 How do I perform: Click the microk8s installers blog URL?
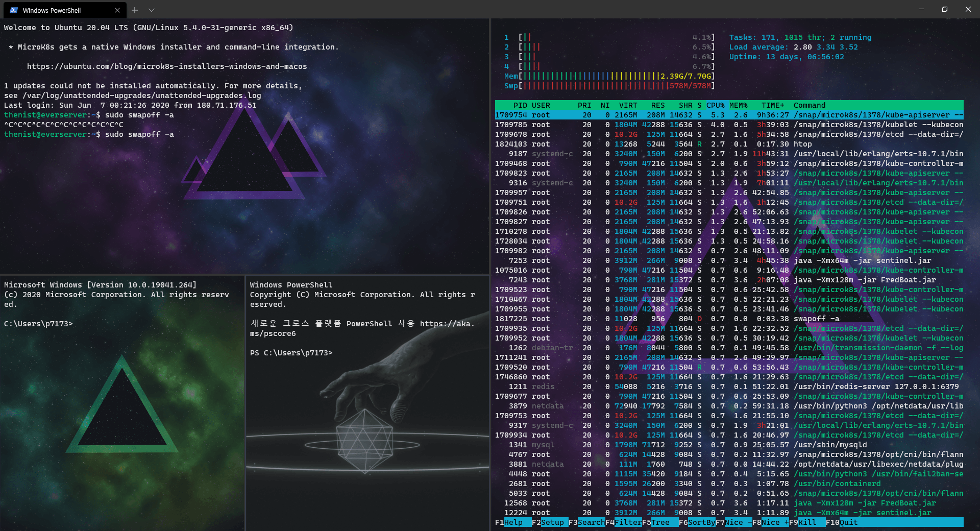pos(167,66)
